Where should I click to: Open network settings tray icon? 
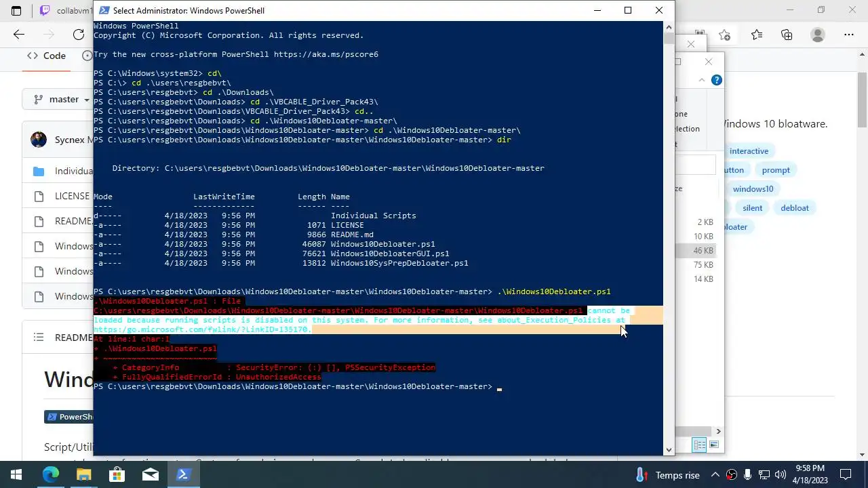click(764, 475)
